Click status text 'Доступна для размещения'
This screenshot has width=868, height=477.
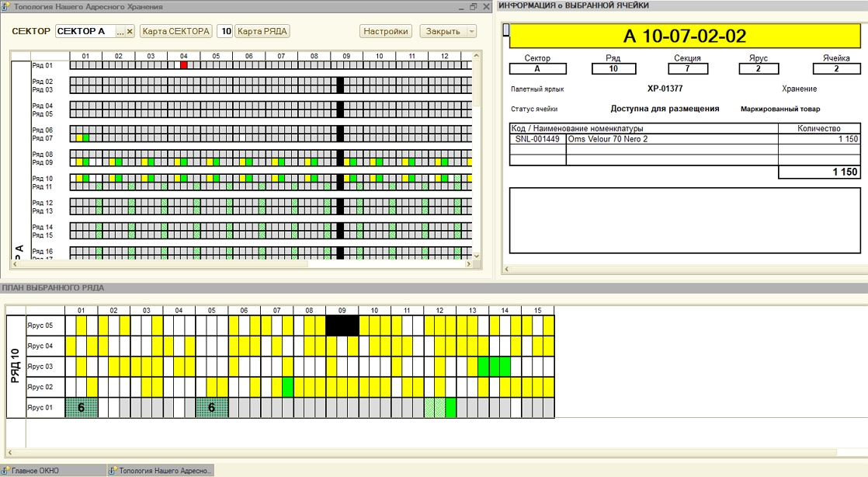(x=665, y=109)
